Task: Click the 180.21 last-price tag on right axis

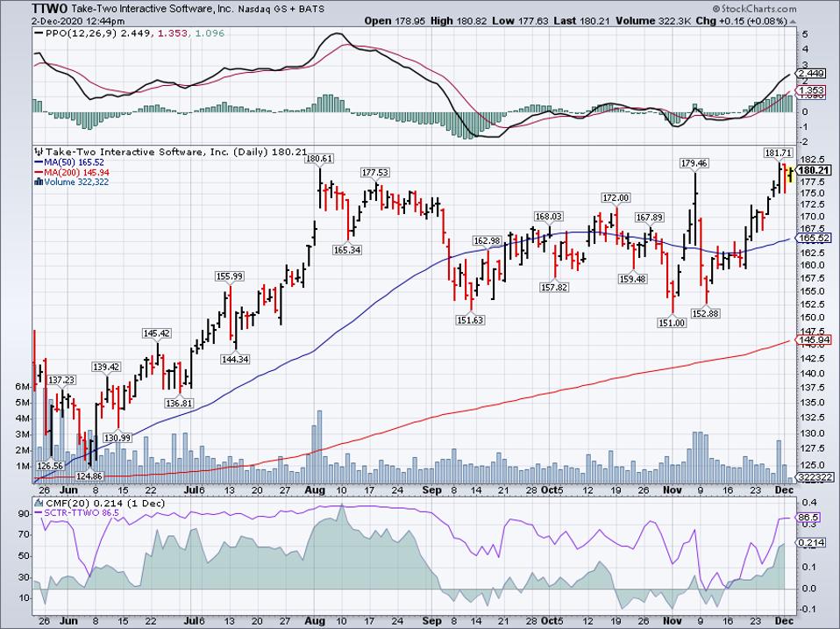Action: click(x=815, y=170)
